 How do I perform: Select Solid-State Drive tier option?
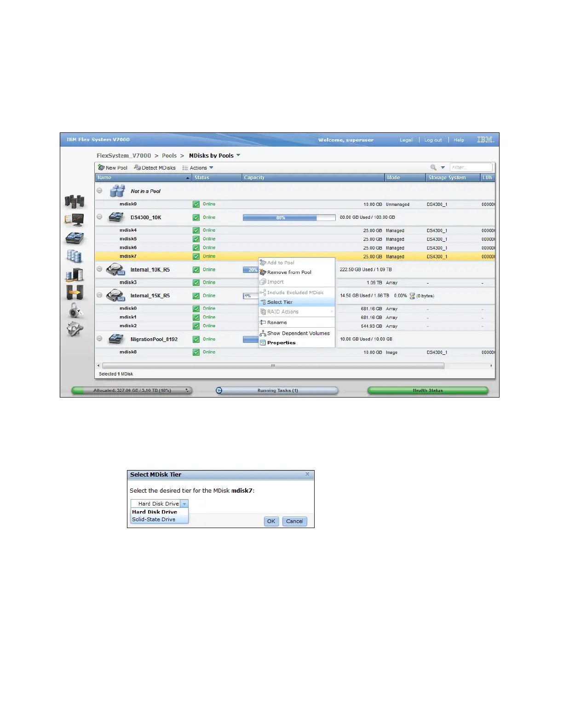click(x=160, y=519)
